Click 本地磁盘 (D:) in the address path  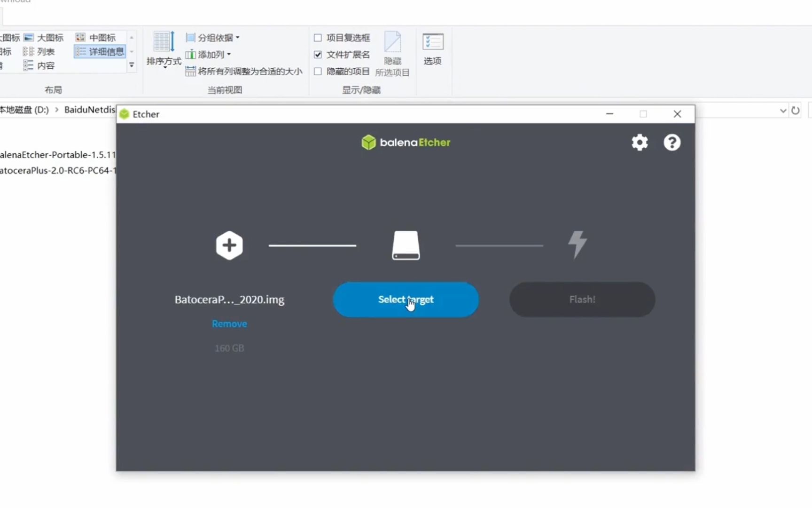(24, 110)
